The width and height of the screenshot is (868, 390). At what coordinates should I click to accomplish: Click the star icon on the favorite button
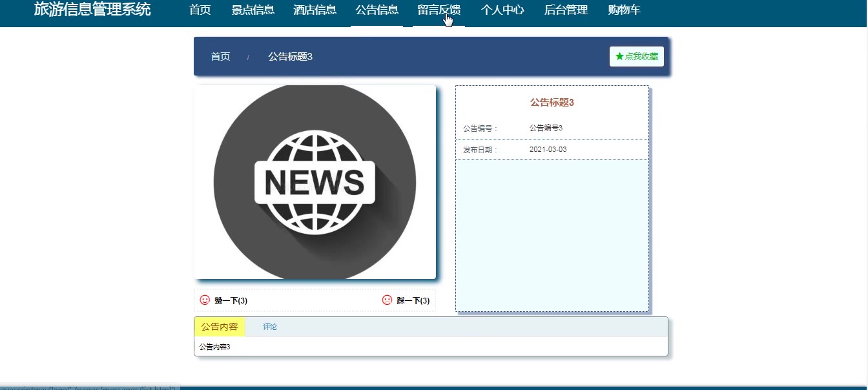[x=619, y=57]
